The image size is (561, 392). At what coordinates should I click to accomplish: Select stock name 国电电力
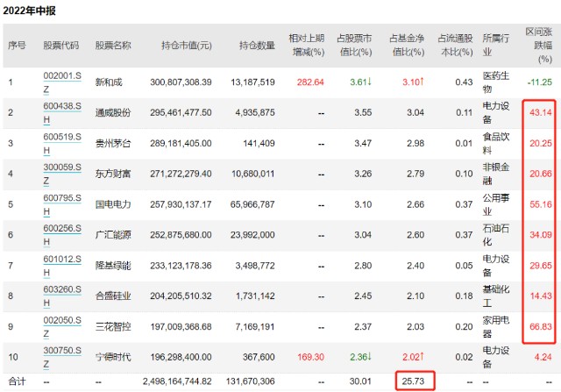tap(113, 204)
